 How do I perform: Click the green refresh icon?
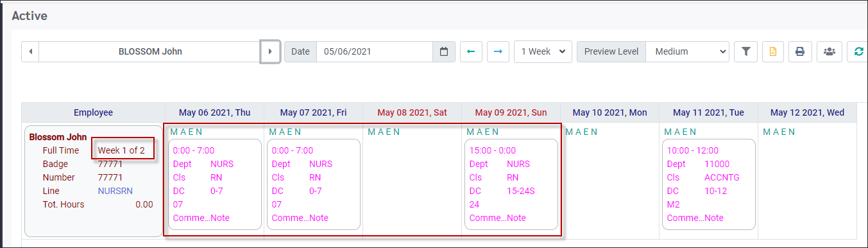857,51
